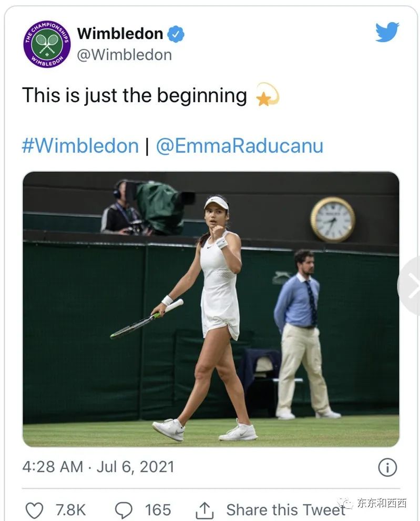Click the 4:28 AM Jul 6, 2021 timestamp
This screenshot has height=521, width=420.
(x=98, y=467)
